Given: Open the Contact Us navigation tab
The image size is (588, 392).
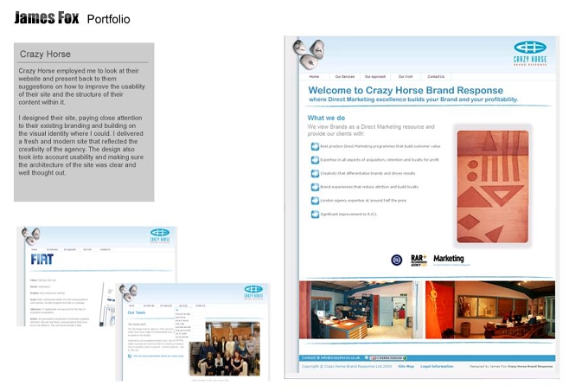Looking at the screenshot, I should [436, 76].
